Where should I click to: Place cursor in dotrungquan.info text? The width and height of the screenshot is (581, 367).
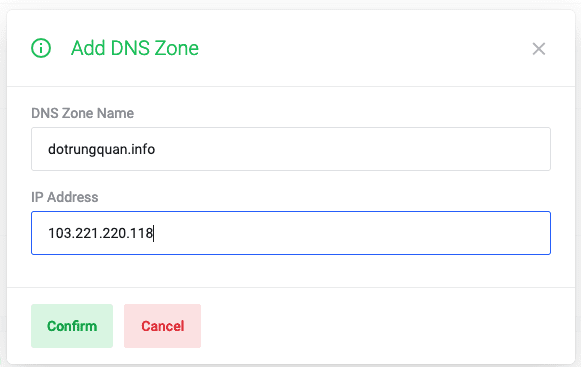point(102,149)
